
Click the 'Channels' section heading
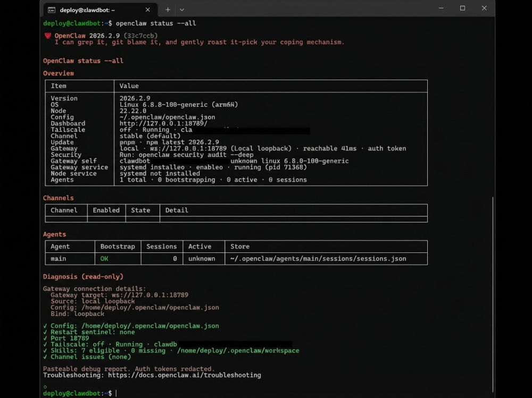[x=59, y=198]
